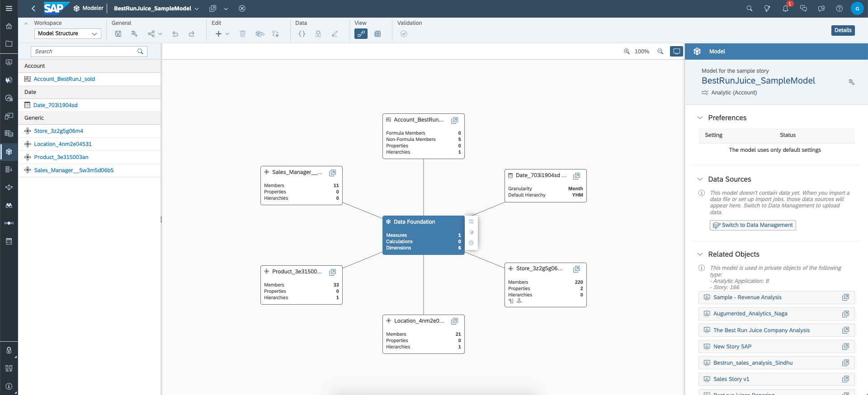Toggle the Details panel button
868x395 pixels.
point(843,30)
